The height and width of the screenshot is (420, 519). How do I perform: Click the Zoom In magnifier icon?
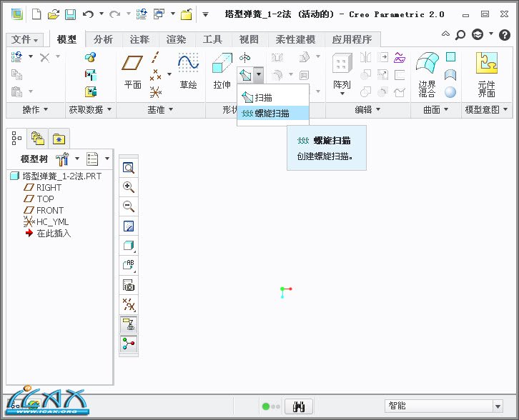pos(129,187)
